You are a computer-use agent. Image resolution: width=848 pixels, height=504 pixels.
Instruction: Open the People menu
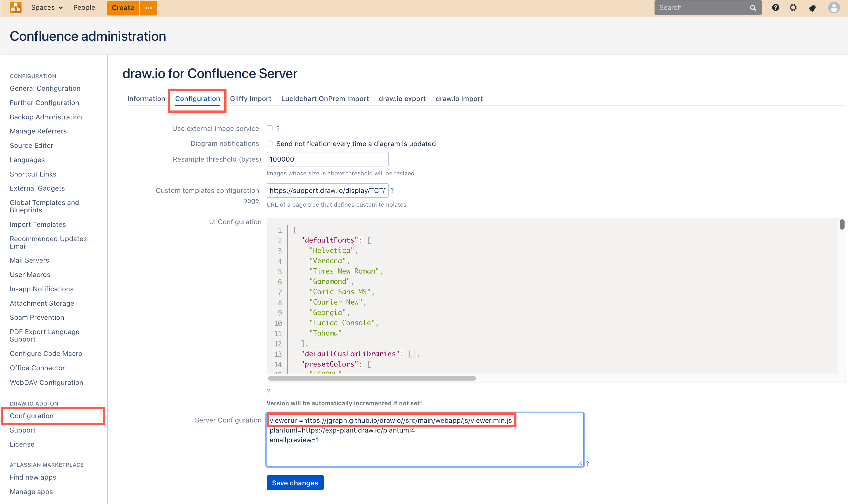pyautogui.click(x=84, y=7)
